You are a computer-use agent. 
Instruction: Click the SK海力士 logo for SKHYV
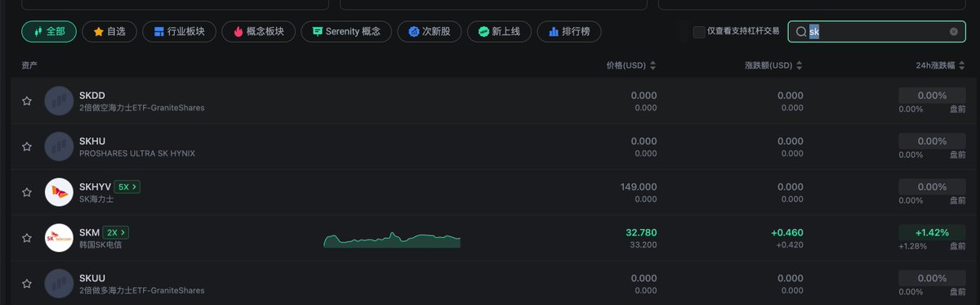[x=59, y=192]
